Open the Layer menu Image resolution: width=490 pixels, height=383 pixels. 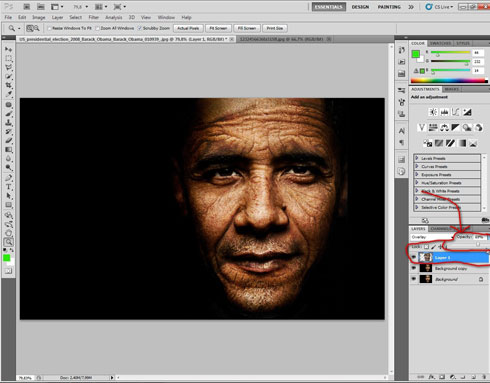click(57, 17)
